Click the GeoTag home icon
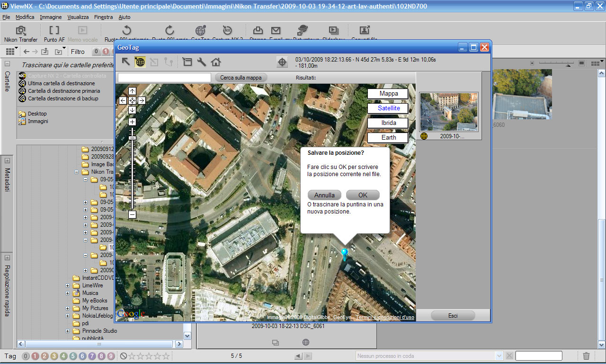Image resolution: width=606 pixels, height=364 pixels. (x=216, y=62)
